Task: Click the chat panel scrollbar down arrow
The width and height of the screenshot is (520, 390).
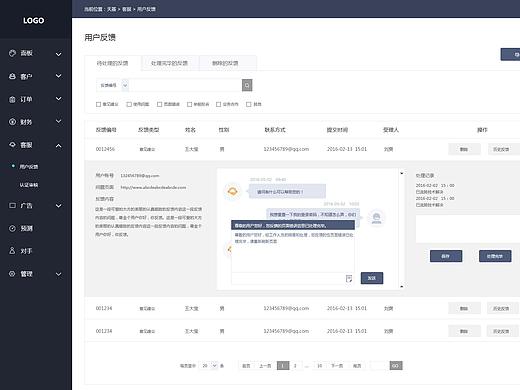Action: [x=402, y=286]
